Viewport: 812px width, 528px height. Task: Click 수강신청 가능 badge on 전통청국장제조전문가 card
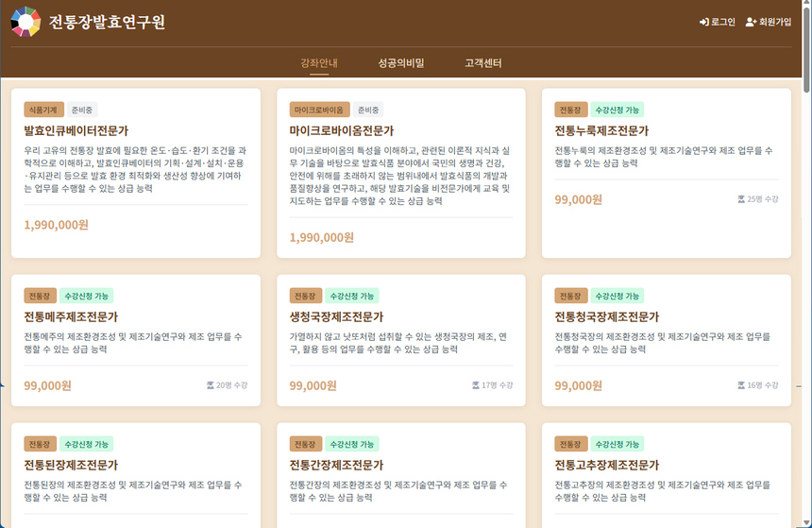point(617,296)
